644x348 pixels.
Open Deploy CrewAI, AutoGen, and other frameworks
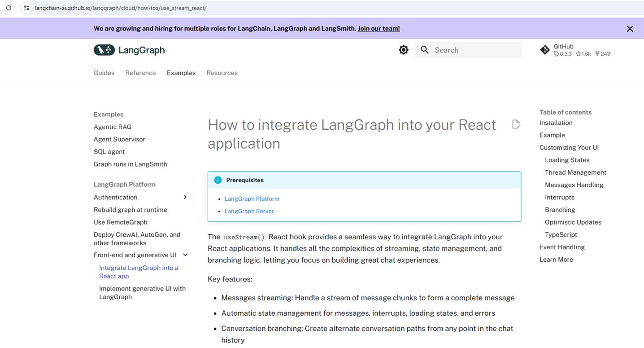pyautogui.click(x=137, y=238)
